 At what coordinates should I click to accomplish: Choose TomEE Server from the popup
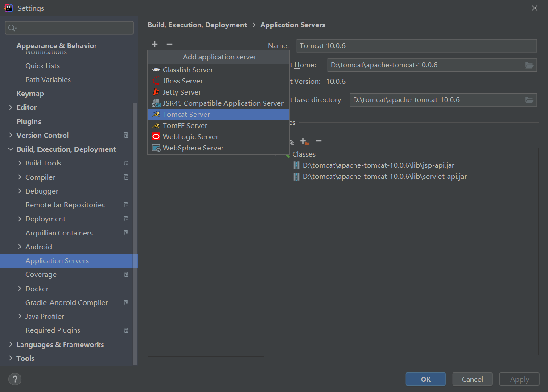click(218, 126)
